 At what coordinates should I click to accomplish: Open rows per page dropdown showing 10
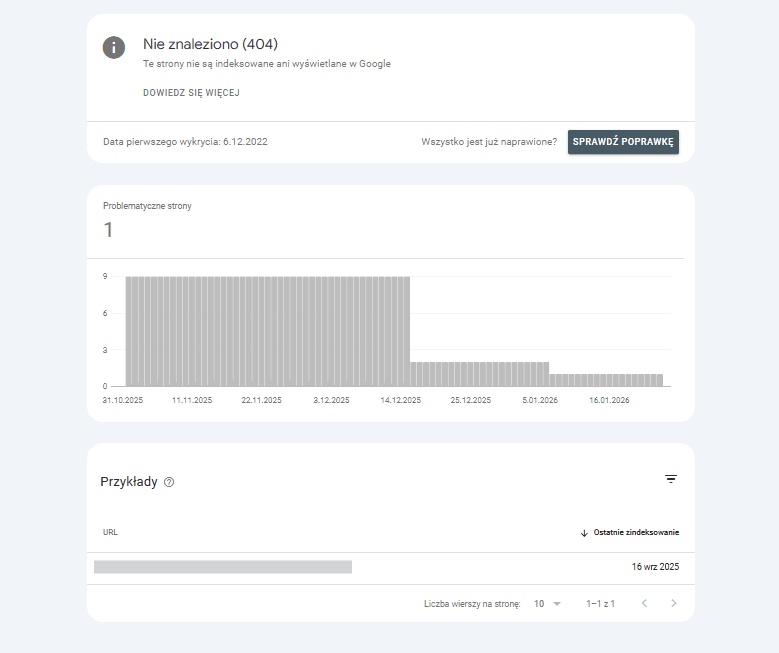547,604
